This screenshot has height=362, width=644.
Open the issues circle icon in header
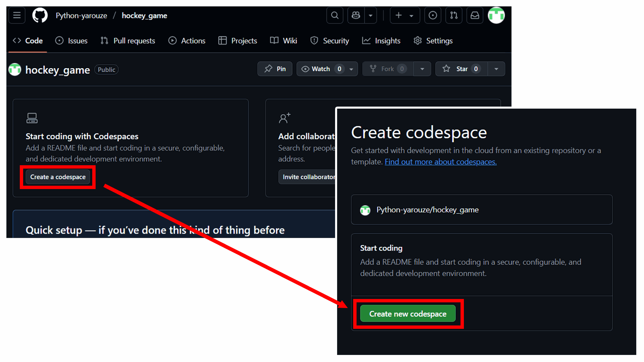(x=433, y=15)
